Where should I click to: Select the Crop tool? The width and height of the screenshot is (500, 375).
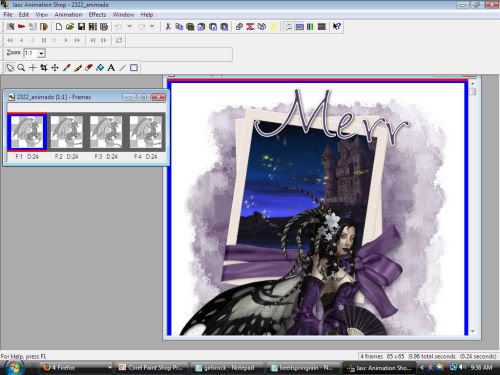[44, 68]
